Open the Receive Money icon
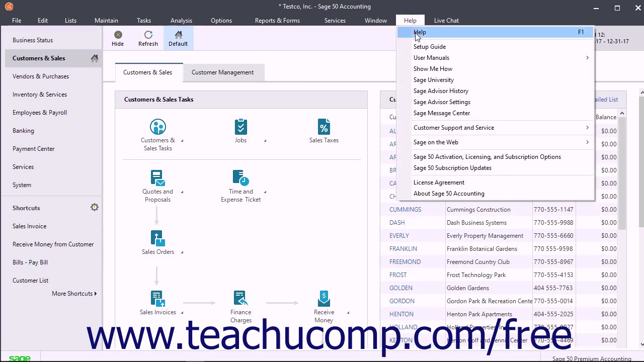This screenshot has width=644, height=362. [324, 299]
